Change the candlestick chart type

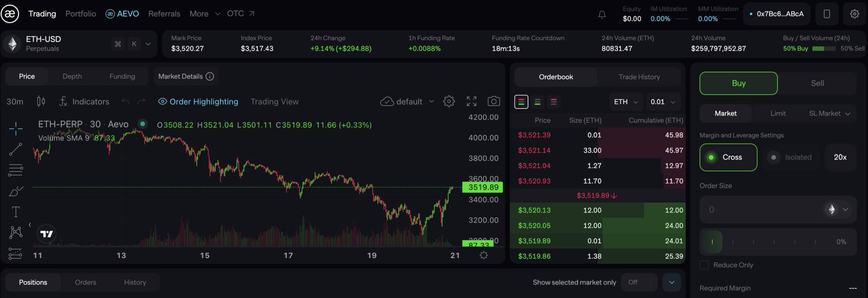pos(41,102)
